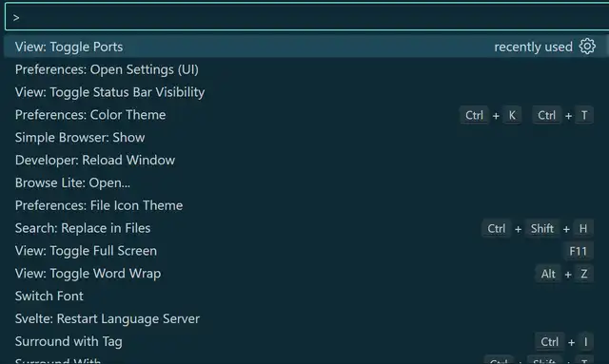The height and width of the screenshot is (364, 609).
Task: Open Preferences: File Icon Theme
Action: click(304, 205)
